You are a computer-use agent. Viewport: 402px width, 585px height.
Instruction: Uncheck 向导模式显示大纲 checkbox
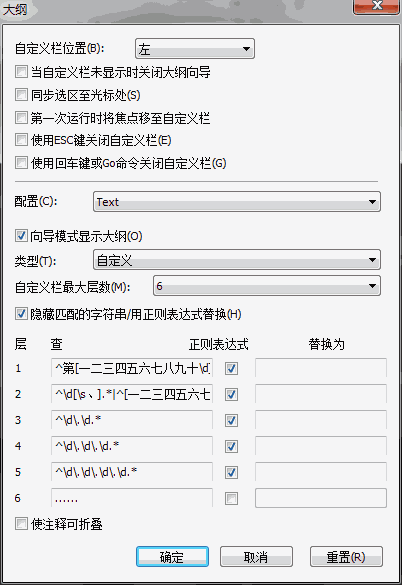pyautogui.click(x=21, y=236)
